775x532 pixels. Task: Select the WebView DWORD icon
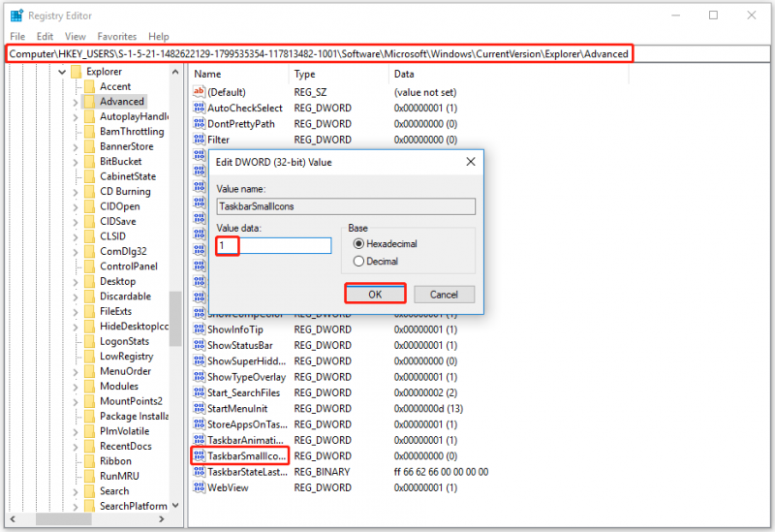coord(199,487)
